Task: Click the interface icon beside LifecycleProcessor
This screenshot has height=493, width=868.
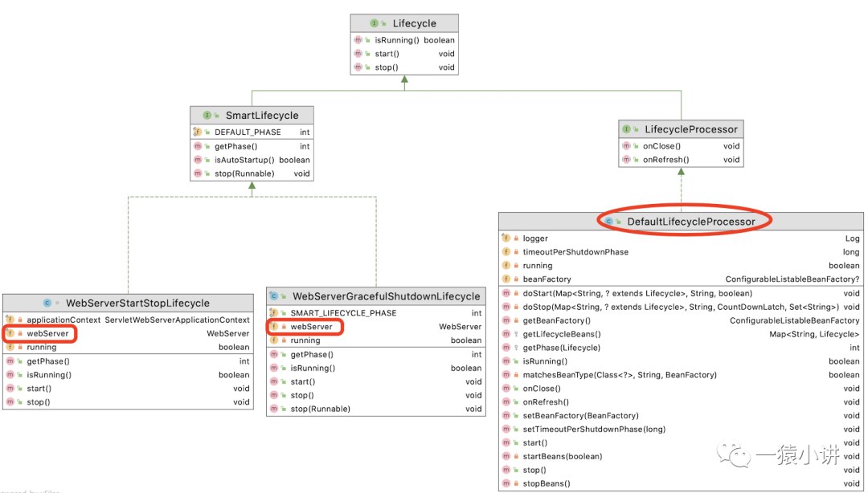Action: 626,129
